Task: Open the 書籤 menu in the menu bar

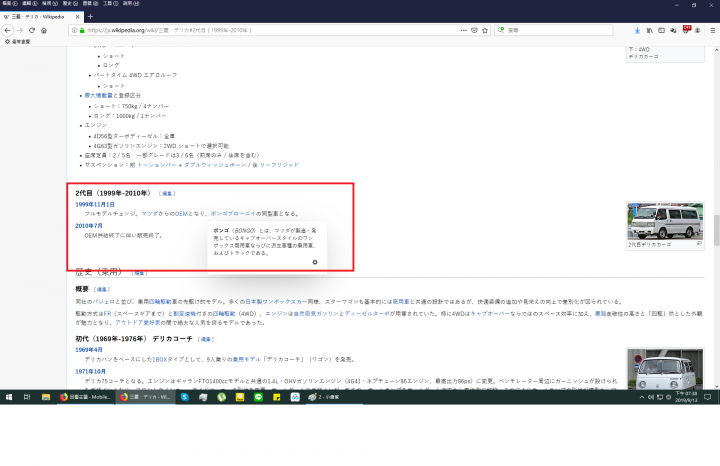Action: tap(90, 3)
